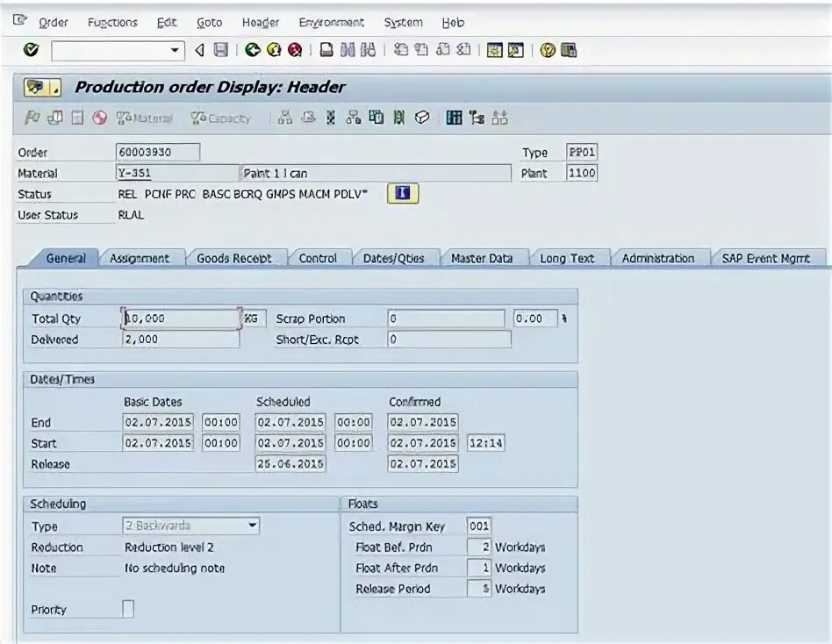Open the Functions menu
Screen dimensions: 832x644
coord(112,22)
